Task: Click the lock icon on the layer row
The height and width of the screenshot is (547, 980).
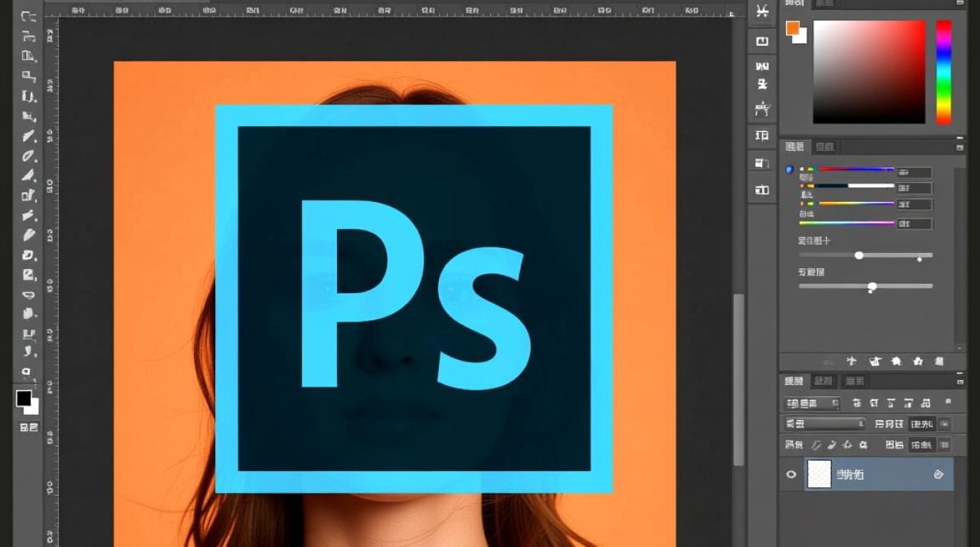Action: 938,475
